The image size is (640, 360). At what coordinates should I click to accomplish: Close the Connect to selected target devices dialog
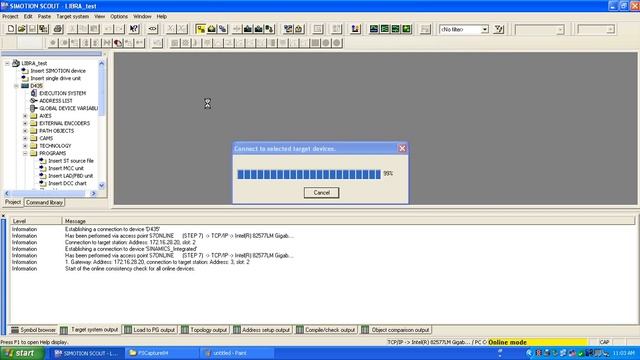[402, 149]
